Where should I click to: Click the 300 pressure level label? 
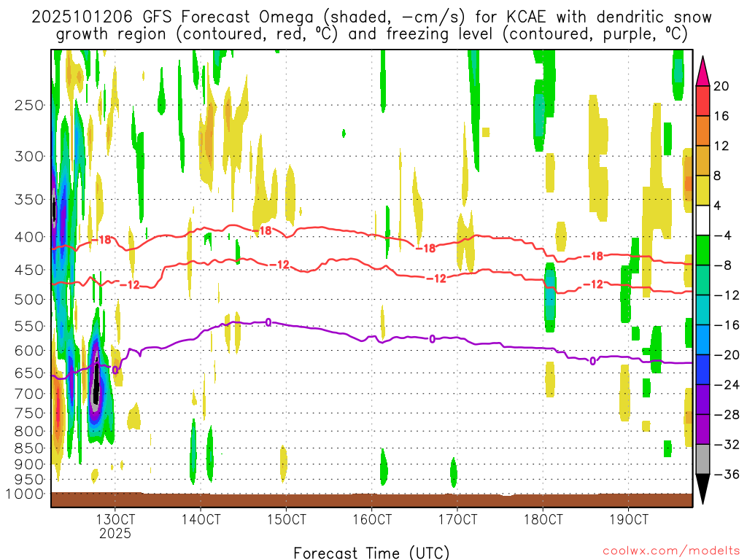[x=29, y=156]
